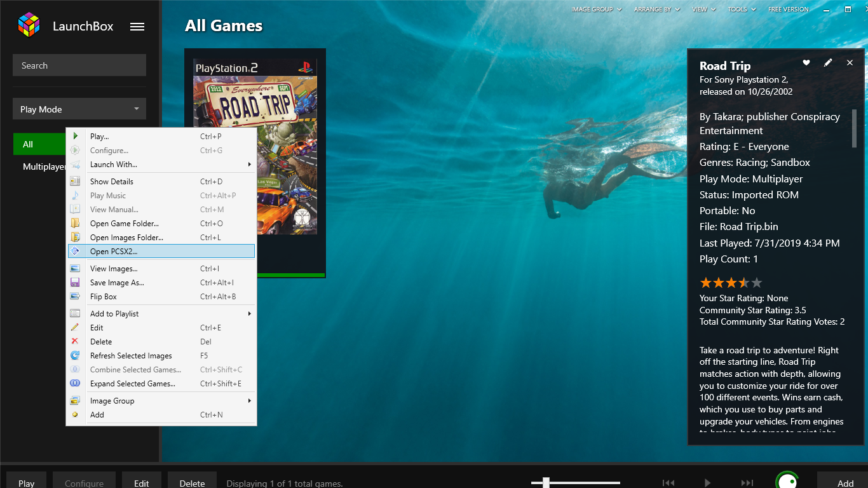This screenshot has width=868, height=488.
Task: Close the Road Trip details panel
Action: [850, 62]
